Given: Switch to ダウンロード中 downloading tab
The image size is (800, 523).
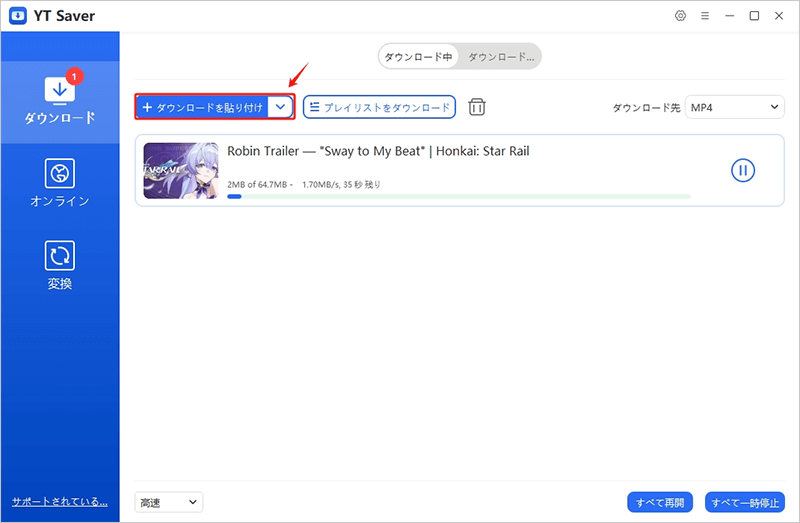Looking at the screenshot, I should pos(418,57).
